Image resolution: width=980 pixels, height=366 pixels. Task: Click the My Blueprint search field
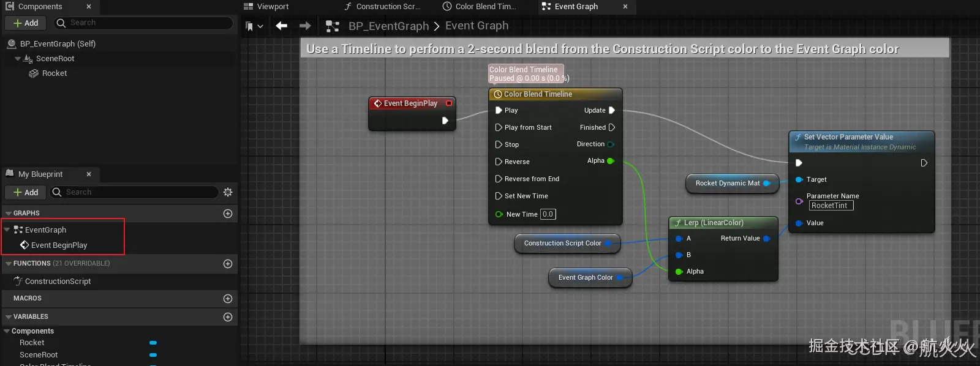pos(134,192)
